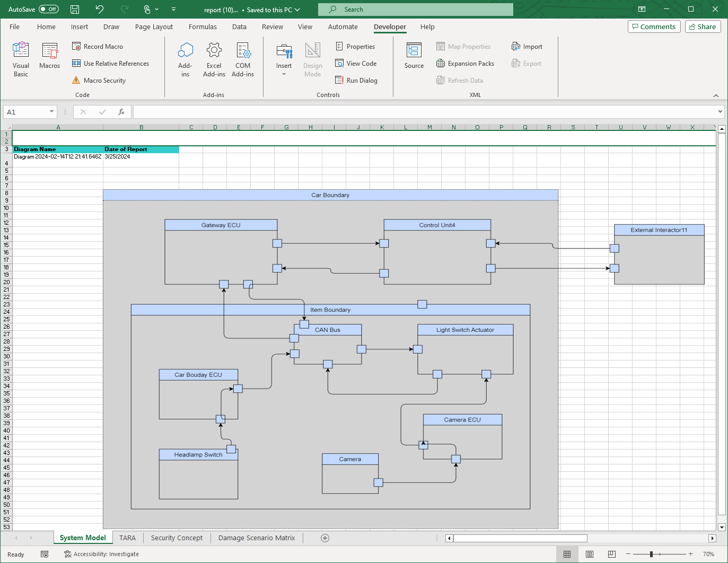Image resolution: width=728 pixels, height=563 pixels.
Task: Toggle the AutoSave switch
Action: click(x=49, y=10)
